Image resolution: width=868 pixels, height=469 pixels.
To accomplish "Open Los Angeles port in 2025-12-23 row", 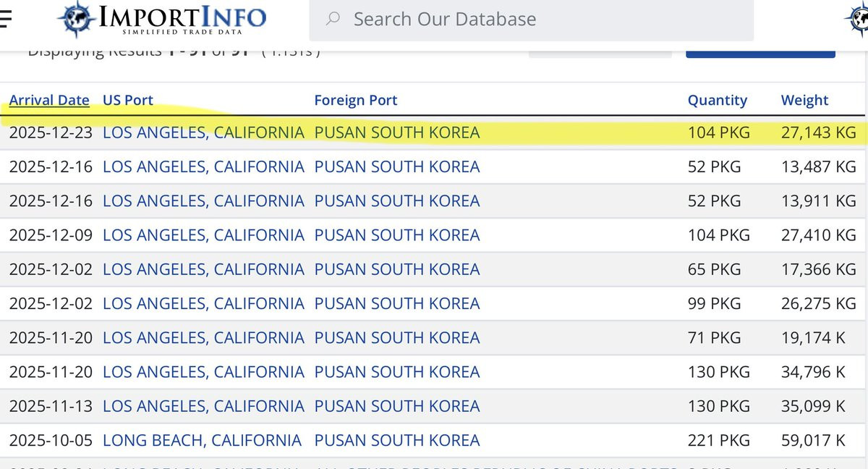I will click(x=203, y=133).
